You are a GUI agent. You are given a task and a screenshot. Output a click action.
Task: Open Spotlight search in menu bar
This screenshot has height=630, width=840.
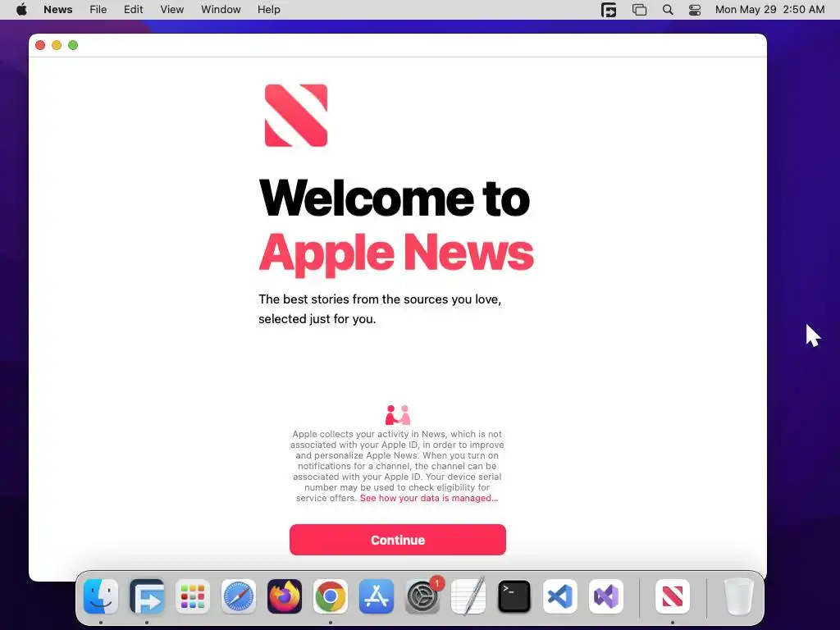click(x=668, y=10)
